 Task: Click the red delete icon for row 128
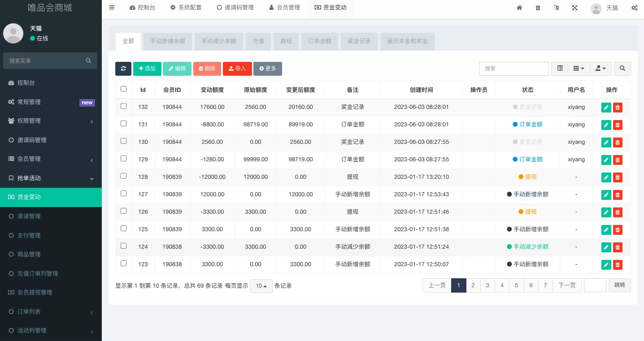618,177
